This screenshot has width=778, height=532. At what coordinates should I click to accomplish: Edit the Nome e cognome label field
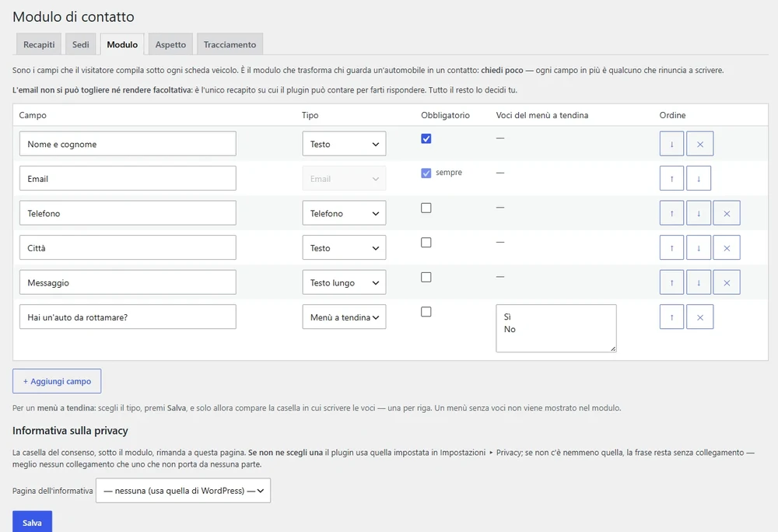(128, 144)
